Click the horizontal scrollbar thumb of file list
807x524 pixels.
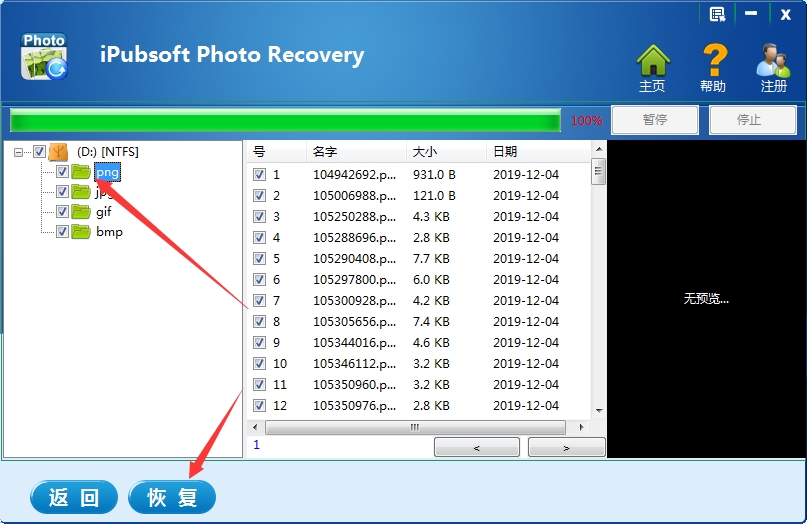(x=415, y=427)
